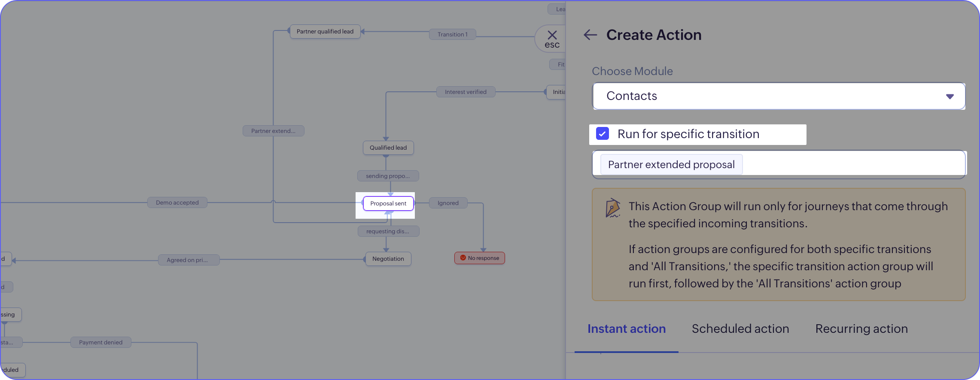Open the Recurring action tab
The image size is (980, 380).
pos(861,329)
